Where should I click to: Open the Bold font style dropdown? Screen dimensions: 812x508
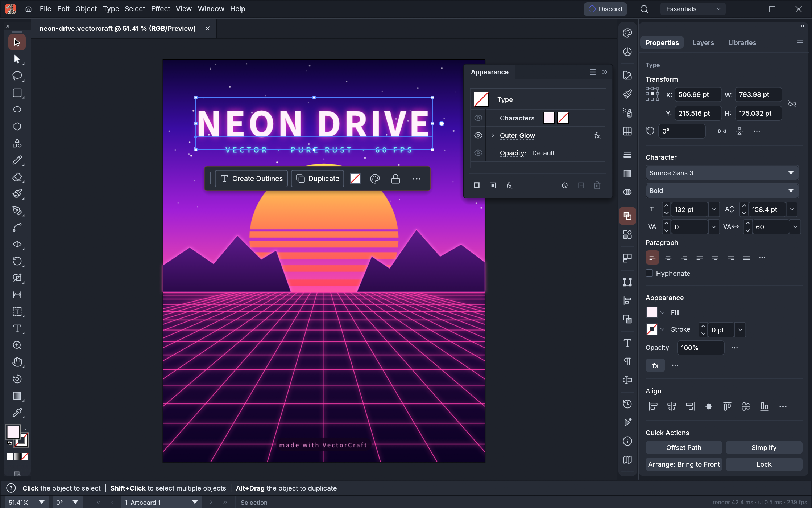[722, 191]
